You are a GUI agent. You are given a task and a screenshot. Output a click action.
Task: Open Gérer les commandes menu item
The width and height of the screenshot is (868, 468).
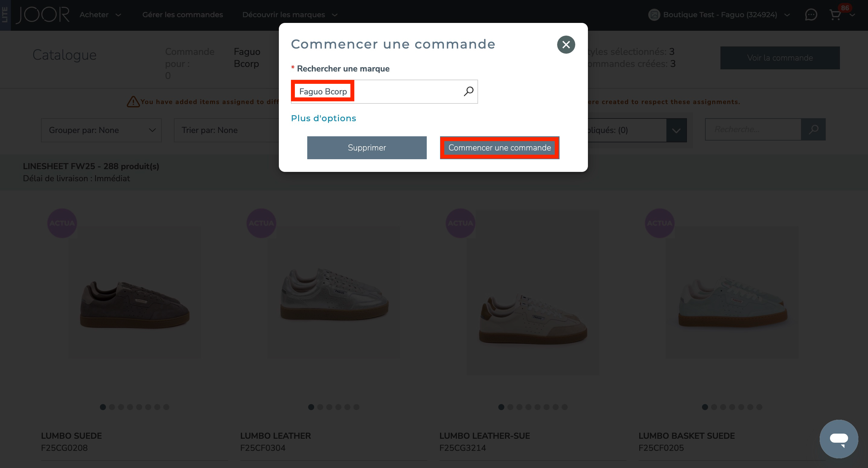coord(182,15)
